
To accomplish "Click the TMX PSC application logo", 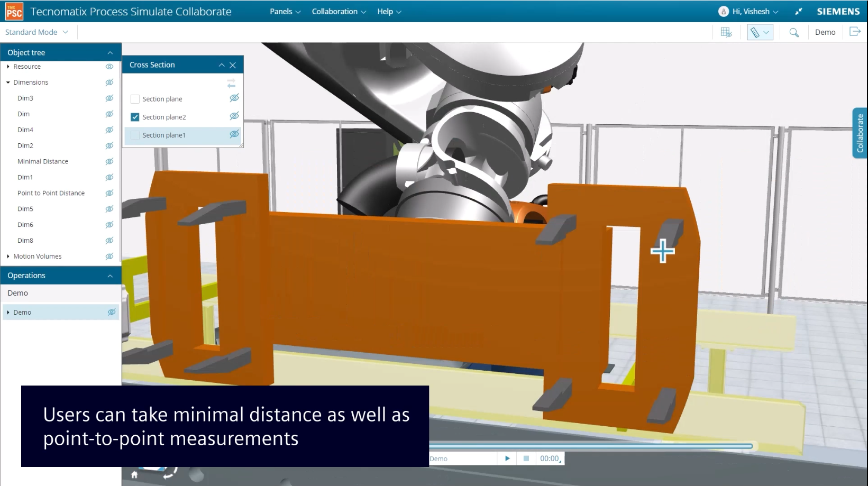I will pos(14,11).
